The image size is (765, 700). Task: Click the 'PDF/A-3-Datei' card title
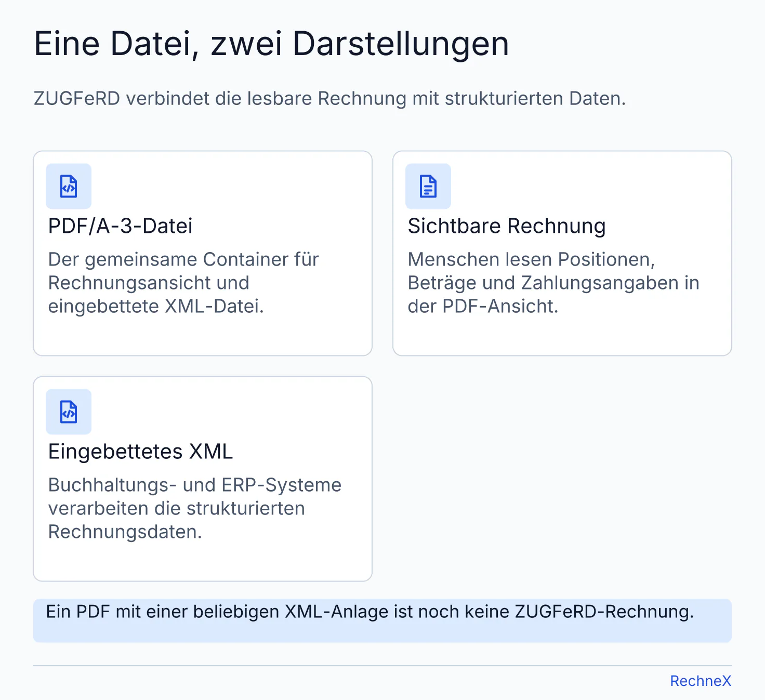pos(120,226)
